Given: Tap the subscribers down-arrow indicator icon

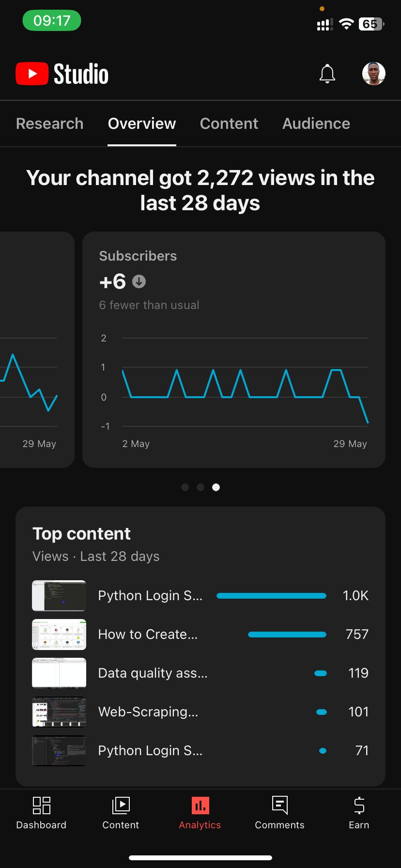Looking at the screenshot, I should click(139, 281).
